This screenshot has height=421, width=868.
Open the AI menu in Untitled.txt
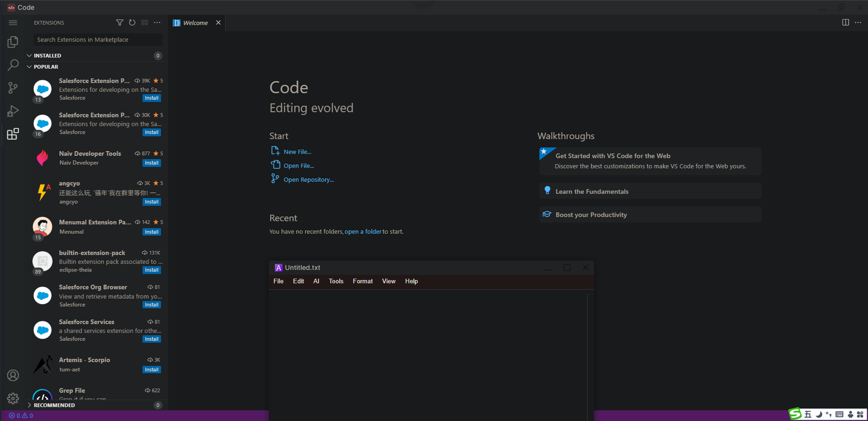pyautogui.click(x=316, y=281)
